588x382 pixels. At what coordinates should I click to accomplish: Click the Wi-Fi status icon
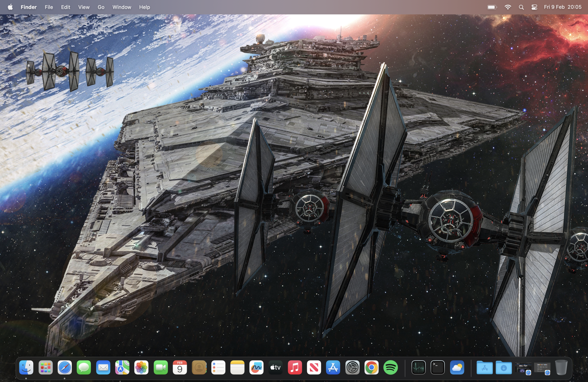click(x=507, y=7)
